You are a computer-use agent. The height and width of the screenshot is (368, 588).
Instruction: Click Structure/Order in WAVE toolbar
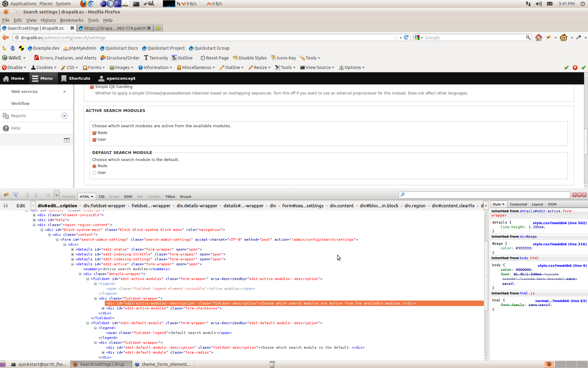point(120,58)
